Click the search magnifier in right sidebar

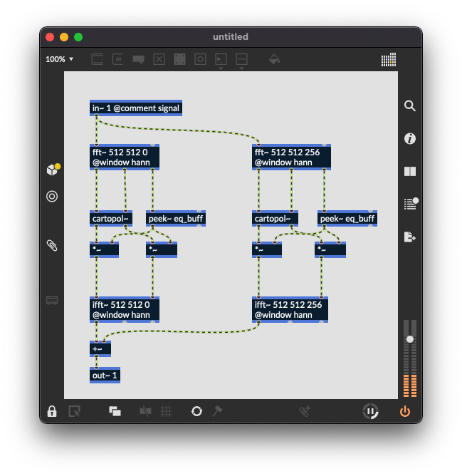coord(410,106)
